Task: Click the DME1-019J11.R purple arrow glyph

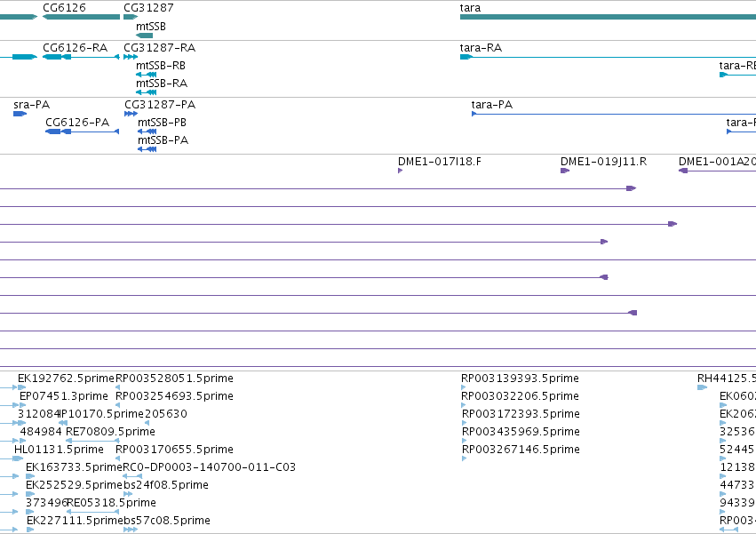Action: pos(565,171)
